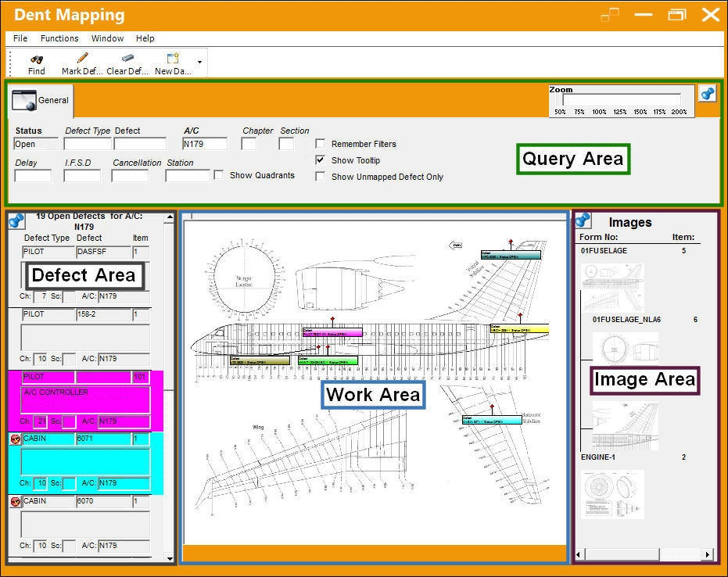Click the teal defect label on vertical stabilizer
The image size is (728, 577).
(511, 255)
